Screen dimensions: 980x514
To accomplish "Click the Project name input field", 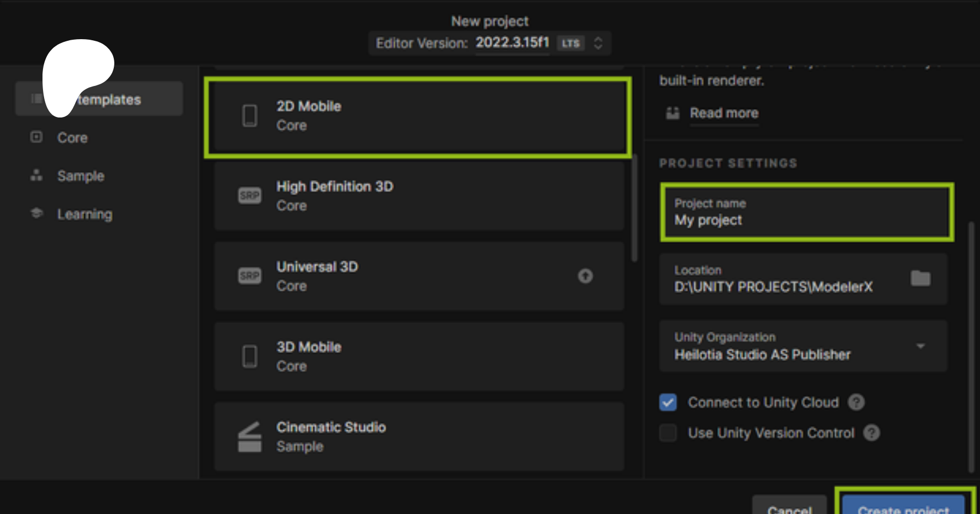I will tap(806, 213).
